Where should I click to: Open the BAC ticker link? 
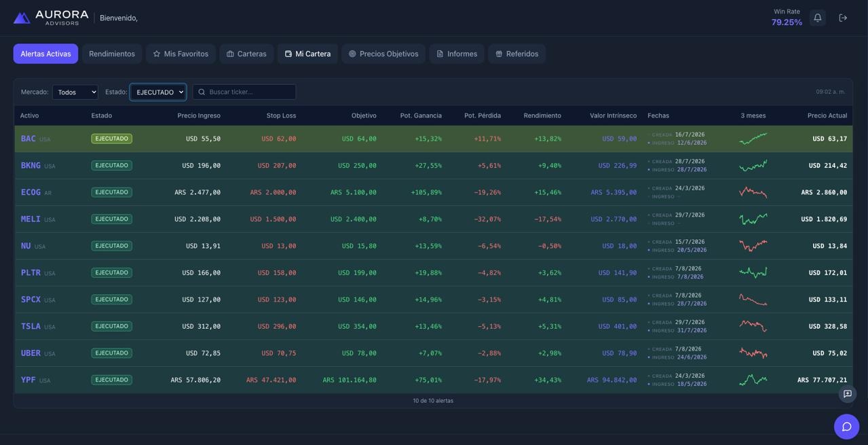pos(28,139)
